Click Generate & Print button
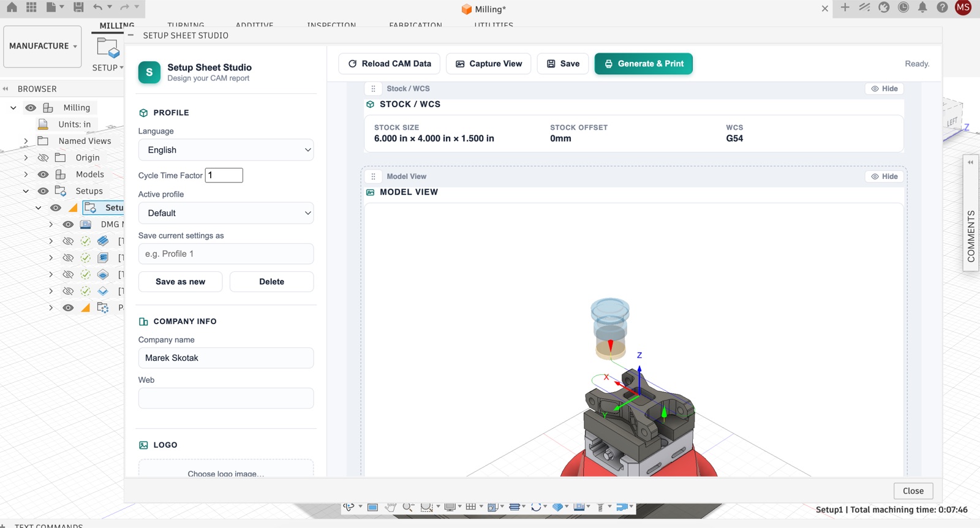980x528 pixels. click(x=644, y=64)
